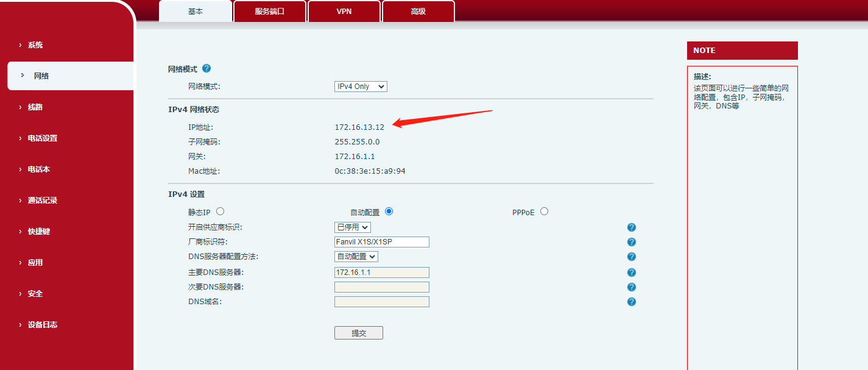868x370 pixels.
Task: Switch to the 服务端口 tab
Action: click(x=269, y=12)
